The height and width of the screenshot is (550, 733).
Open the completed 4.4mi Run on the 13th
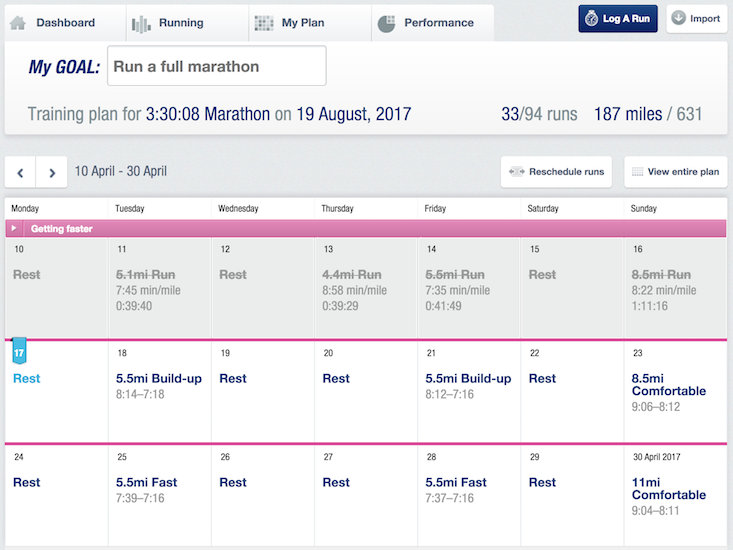(x=352, y=274)
